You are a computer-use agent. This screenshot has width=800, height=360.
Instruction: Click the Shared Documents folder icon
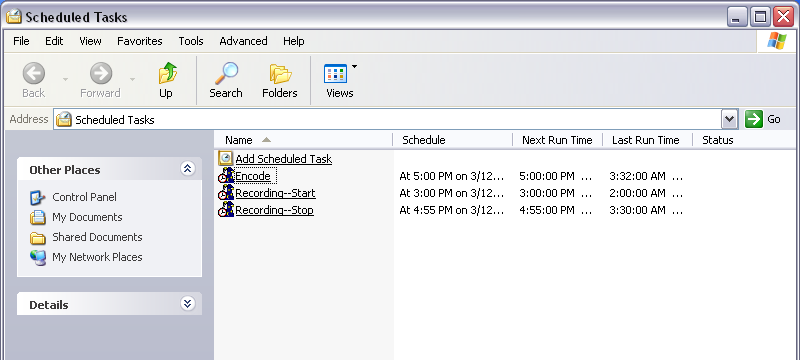pyautogui.click(x=38, y=238)
